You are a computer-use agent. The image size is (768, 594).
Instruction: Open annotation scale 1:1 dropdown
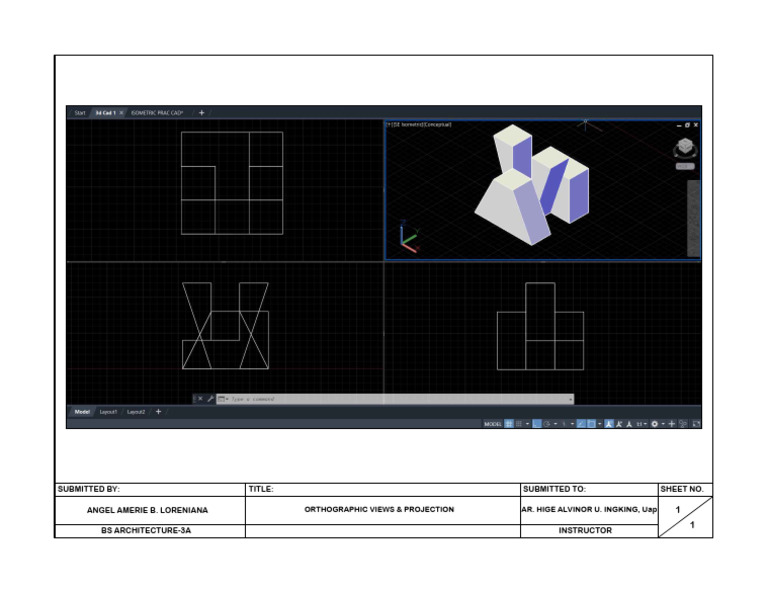click(x=642, y=424)
